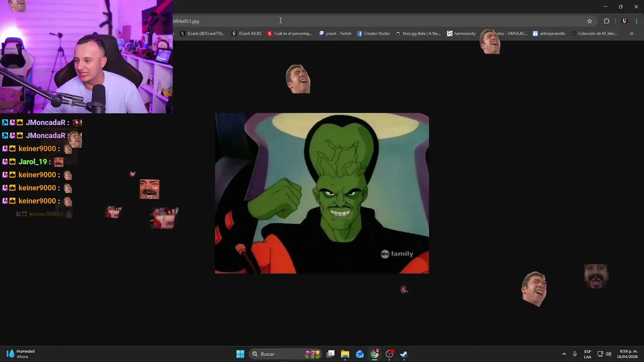Restore the browser window size
This screenshot has width=644, height=362.
click(x=621, y=7)
